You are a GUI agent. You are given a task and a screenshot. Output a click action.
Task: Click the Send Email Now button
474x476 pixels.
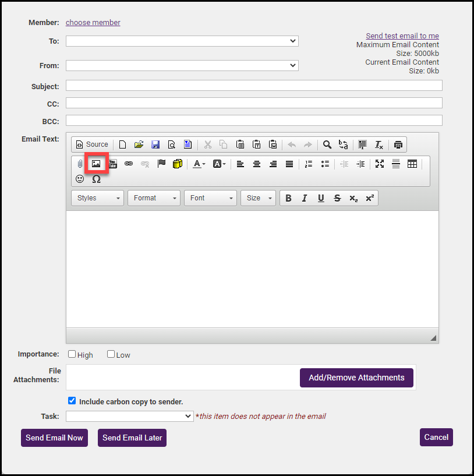54,438
